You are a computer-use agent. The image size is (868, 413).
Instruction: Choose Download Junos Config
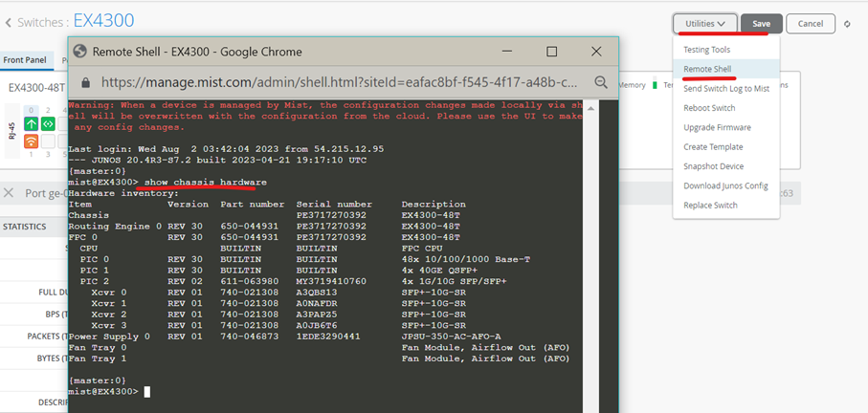[725, 185]
